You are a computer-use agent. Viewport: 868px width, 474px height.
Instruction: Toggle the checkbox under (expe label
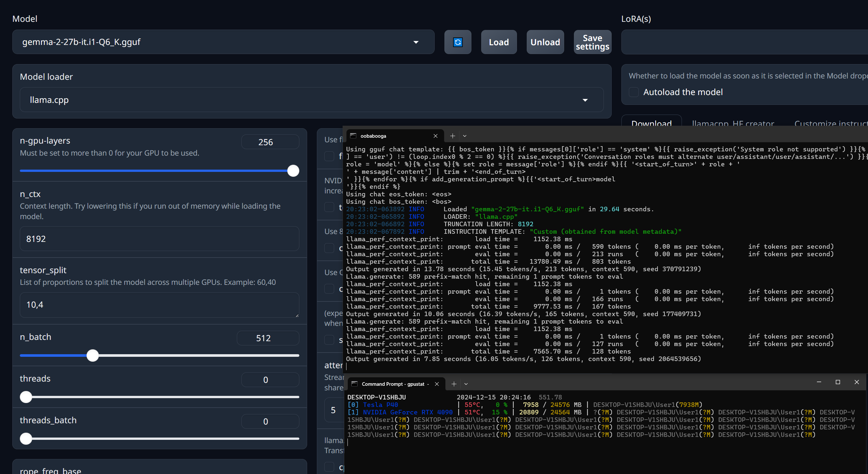pos(329,340)
